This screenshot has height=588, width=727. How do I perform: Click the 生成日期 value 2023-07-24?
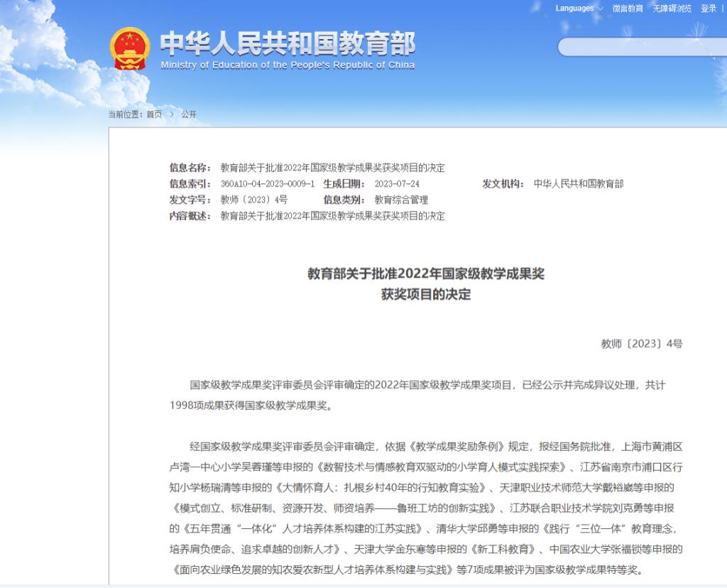[x=397, y=184]
